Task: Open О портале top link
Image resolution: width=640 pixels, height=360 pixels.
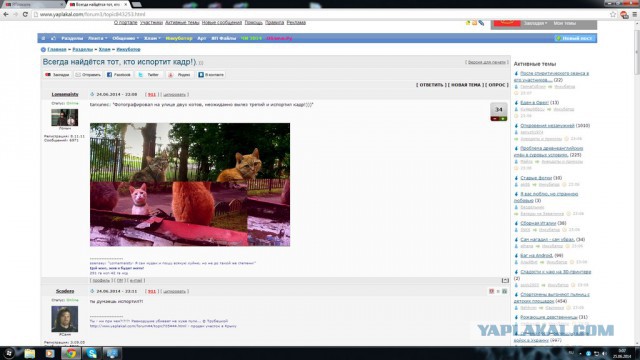Action: click(x=125, y=22)
